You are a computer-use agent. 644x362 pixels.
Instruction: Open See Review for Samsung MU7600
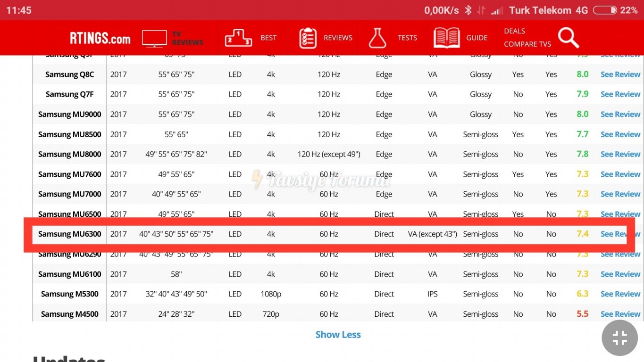[620, 174]
